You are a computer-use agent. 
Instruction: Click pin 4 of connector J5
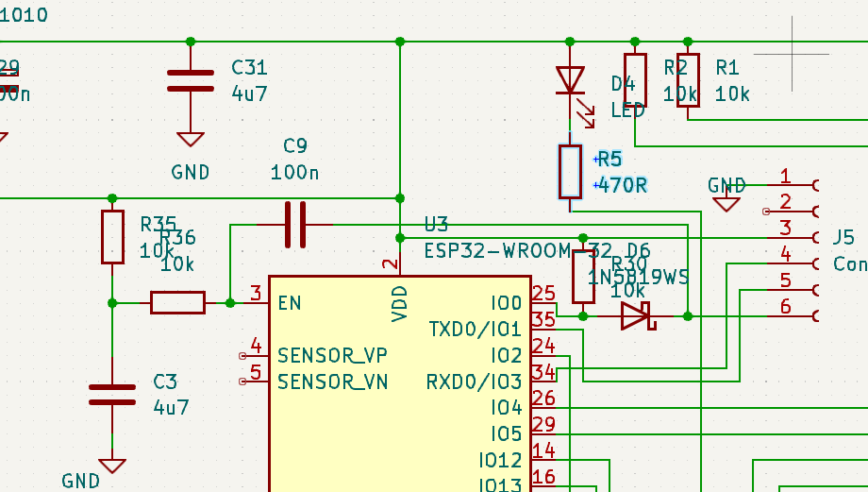pos(785,254)
